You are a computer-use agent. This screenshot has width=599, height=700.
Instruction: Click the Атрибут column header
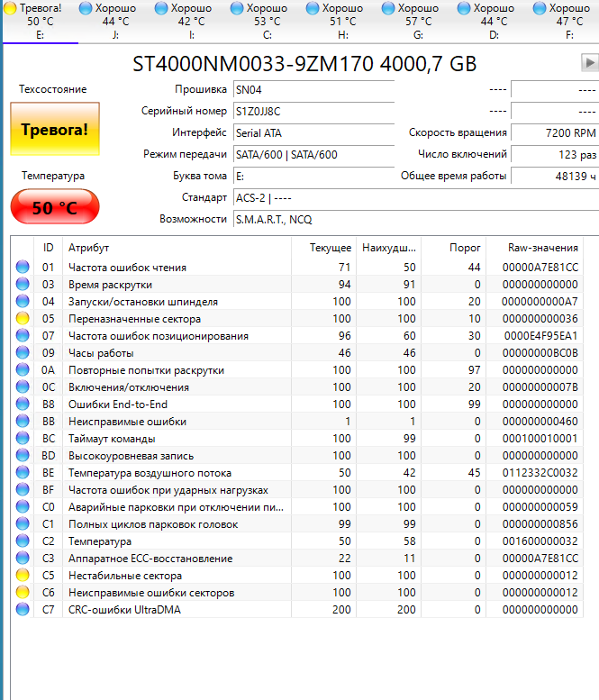[x=177, y=248]
